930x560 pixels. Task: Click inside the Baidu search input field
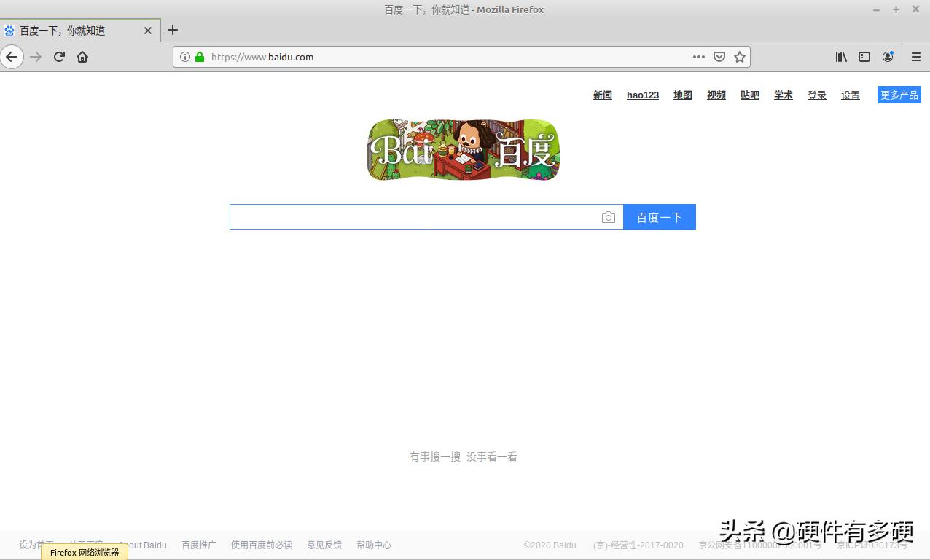(415, 216)
